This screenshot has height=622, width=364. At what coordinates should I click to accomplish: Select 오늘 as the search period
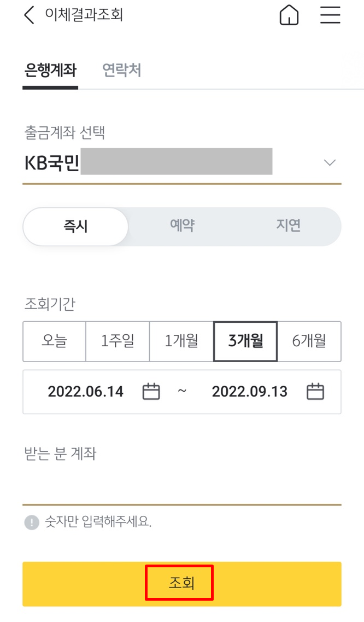click(54, 341)
